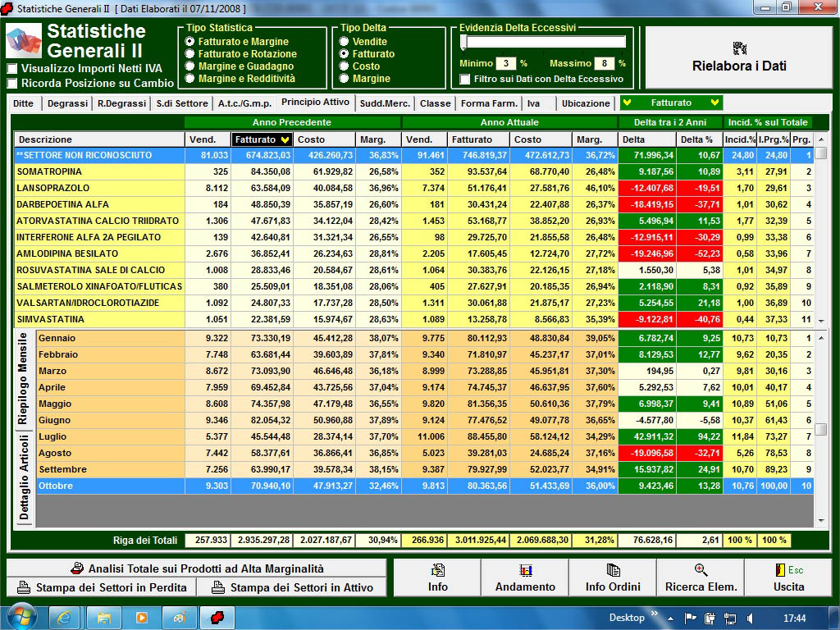Print Stampa dei Settori in Attivo

tap(294, 587)
